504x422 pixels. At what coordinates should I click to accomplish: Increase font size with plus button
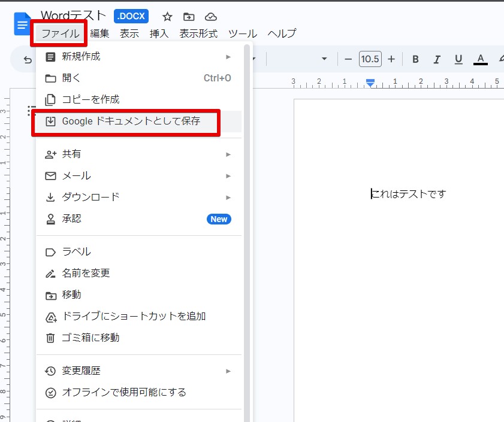coord(391,59)
